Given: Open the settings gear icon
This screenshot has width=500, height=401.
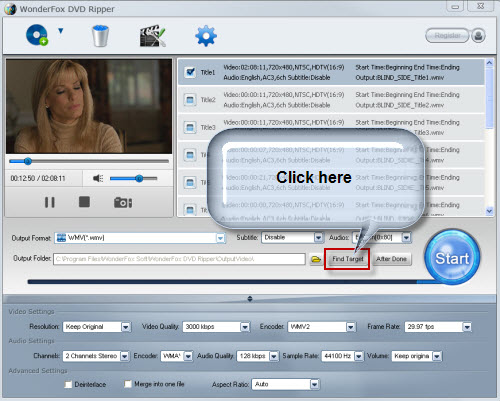Looking at the screenshot, I should pos(206,36).
